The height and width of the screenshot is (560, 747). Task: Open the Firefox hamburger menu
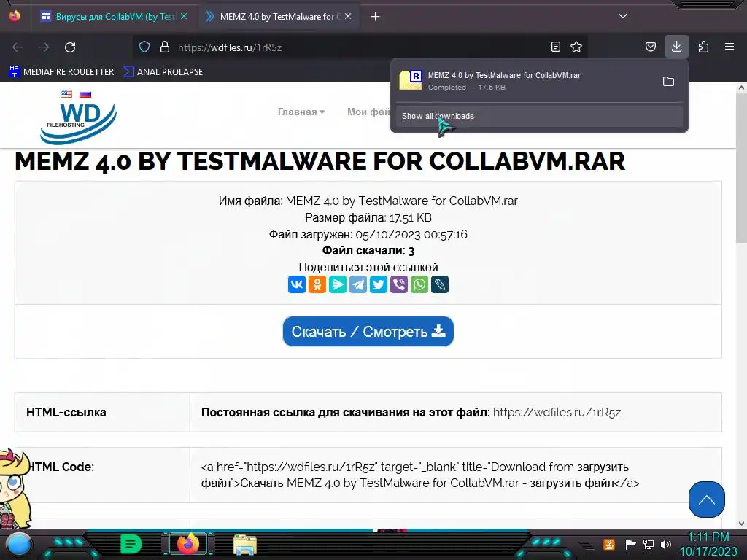(x=729, y=47)
